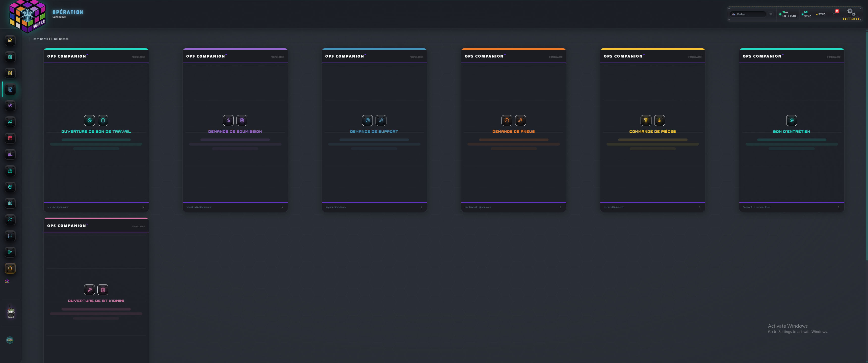Click the small multicolor cube sidebar icon
The width and height of the screenshot is (868, 363).
click(x=7, y=281)
